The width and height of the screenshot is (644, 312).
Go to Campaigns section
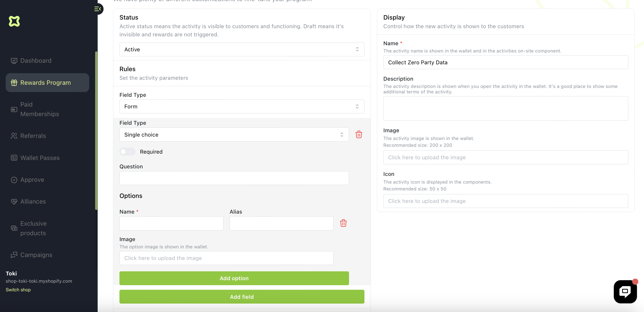point(36,255)
